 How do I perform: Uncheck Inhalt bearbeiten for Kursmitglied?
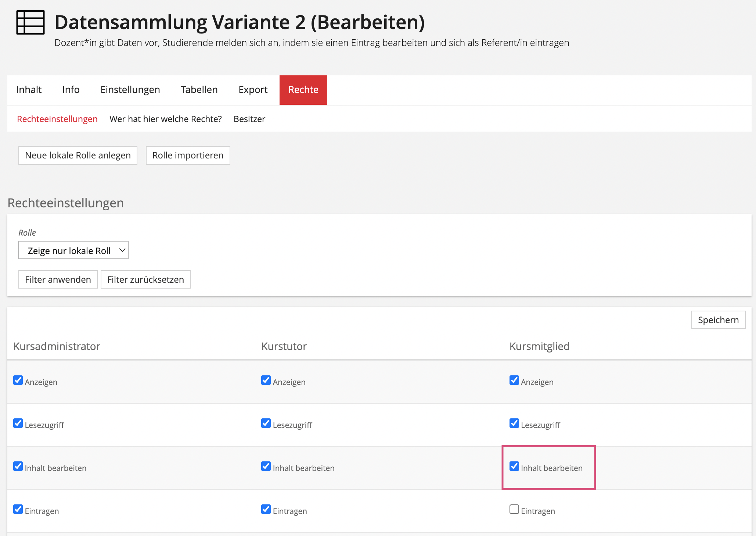tap(514, 466)
